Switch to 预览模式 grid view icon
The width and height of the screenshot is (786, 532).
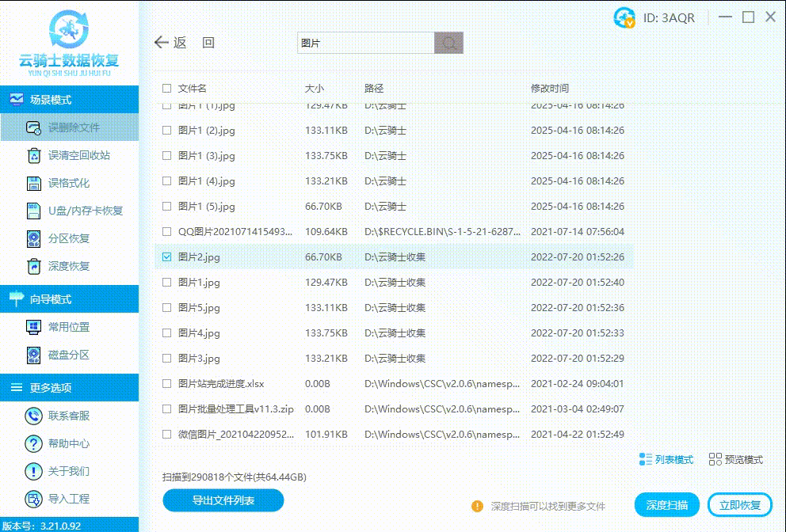(715, 459)
